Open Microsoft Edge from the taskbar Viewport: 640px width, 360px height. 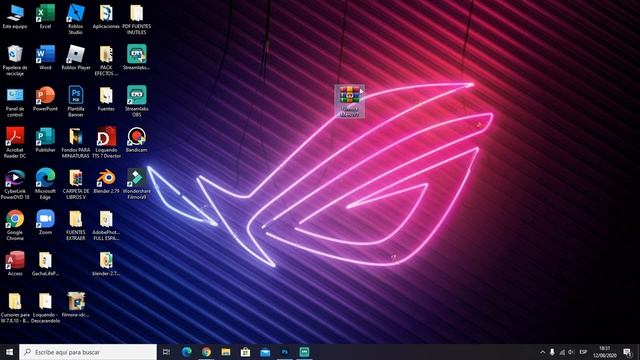point(187,352)
